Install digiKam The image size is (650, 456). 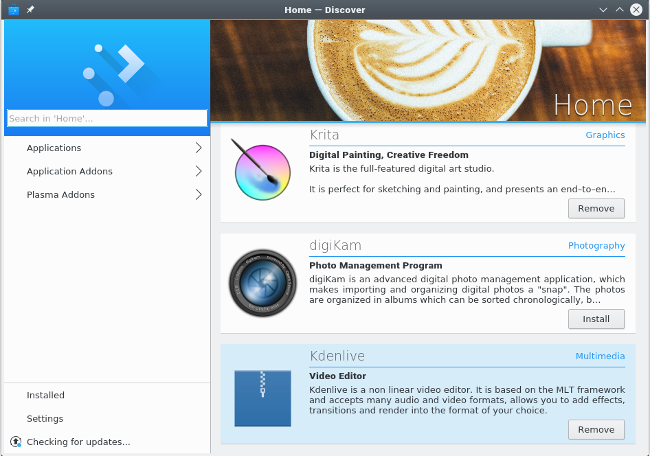tap(596, 319)
